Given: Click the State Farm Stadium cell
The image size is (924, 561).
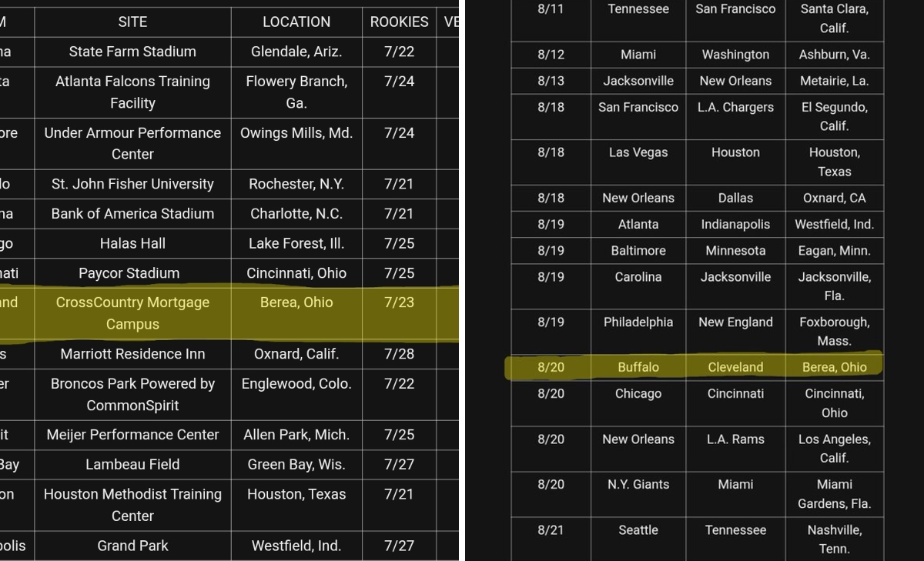Looking at the screenshot, I should tap(132, 52).
